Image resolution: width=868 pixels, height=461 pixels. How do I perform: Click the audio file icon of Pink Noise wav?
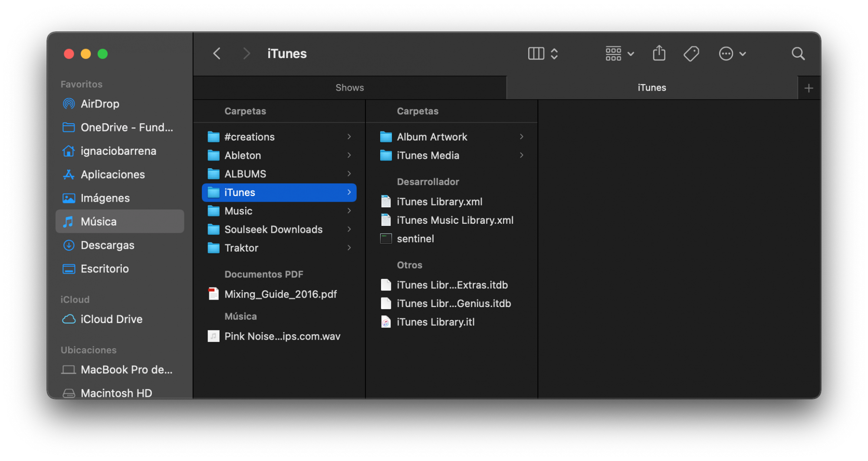click(x=214, y=336)
